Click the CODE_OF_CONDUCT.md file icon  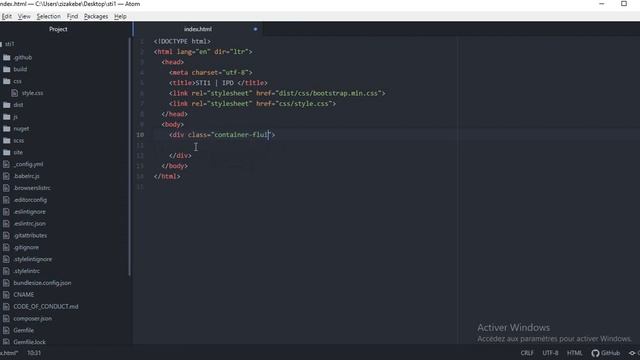tap(6, 307)
